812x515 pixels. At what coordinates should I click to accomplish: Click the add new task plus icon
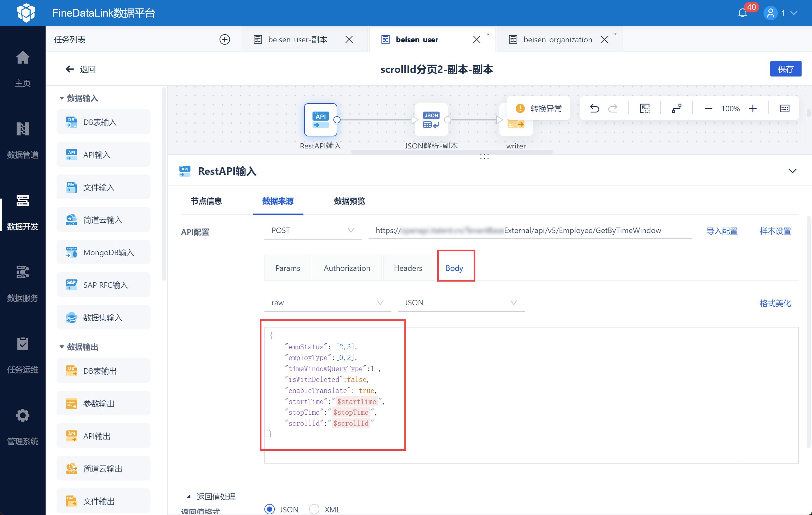(x=225, y=39)
